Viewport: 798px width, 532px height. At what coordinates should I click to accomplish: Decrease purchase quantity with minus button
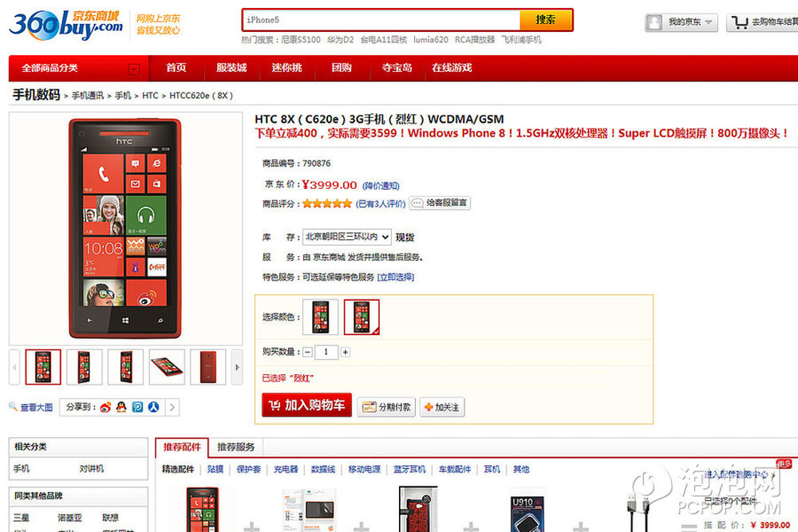coord(307,352)
